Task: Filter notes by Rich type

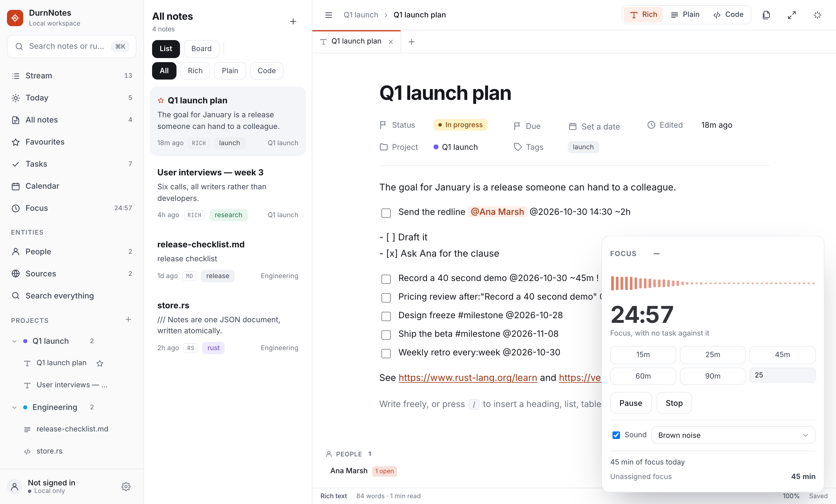Action: tap(195, 71)
